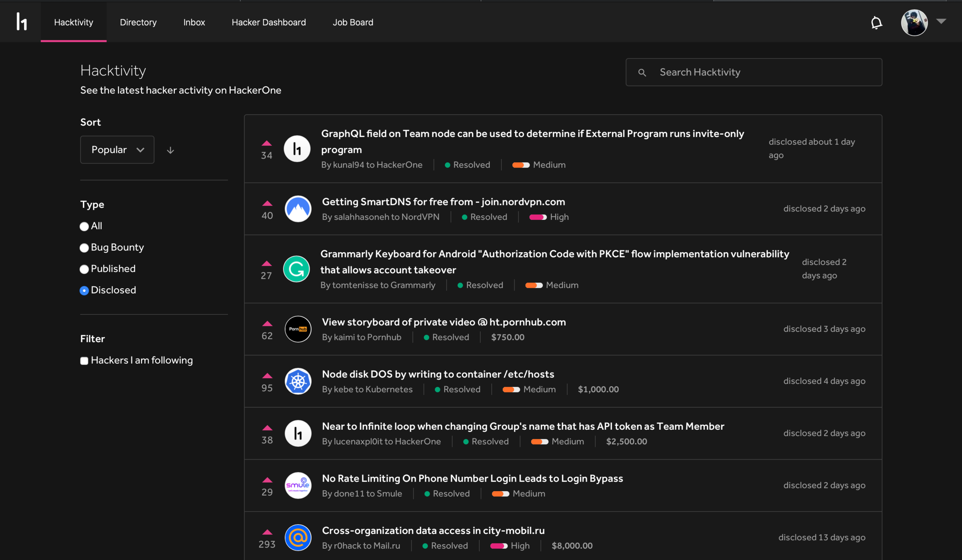Select the Bug Bounty type filter
The height and width of the screenshot is (560, 962).
(x=84, y=248)
